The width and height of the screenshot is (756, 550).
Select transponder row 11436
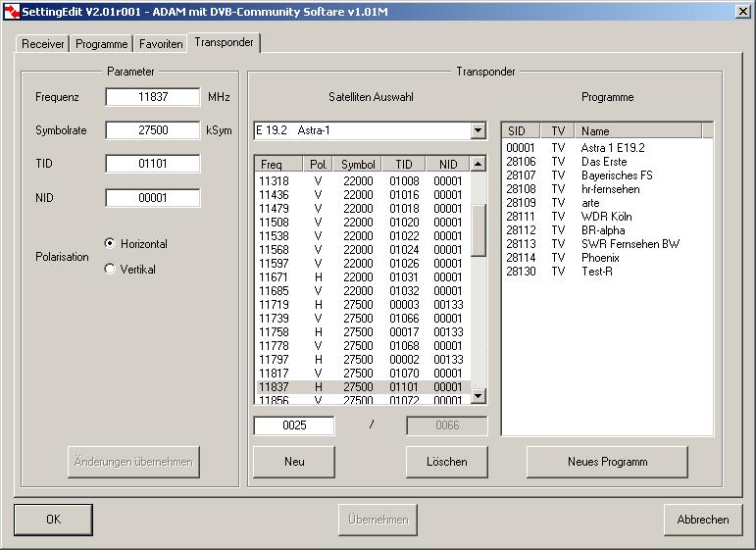click(362, 195)
